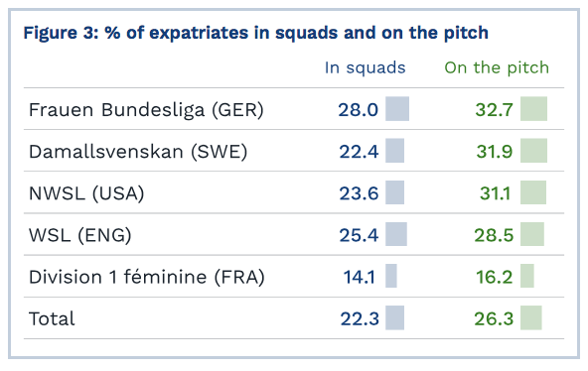This screenshot has width=588, height=371.
Task: Click the blue bar next to 25.4
Action: 396,234
